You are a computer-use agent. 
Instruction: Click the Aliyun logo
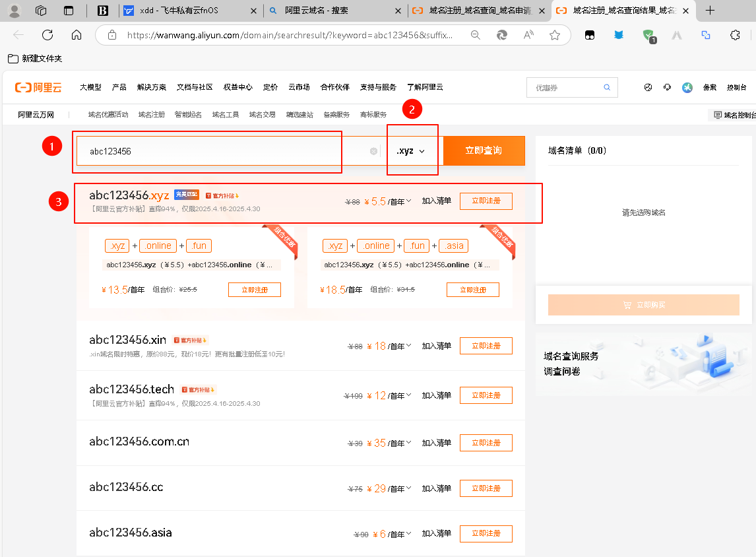pos(38,87)
